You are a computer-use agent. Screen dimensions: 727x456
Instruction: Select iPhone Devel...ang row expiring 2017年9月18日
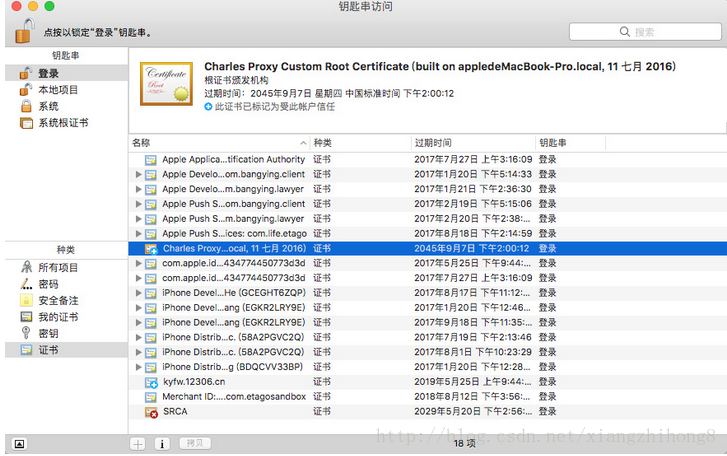pos(427,323)
